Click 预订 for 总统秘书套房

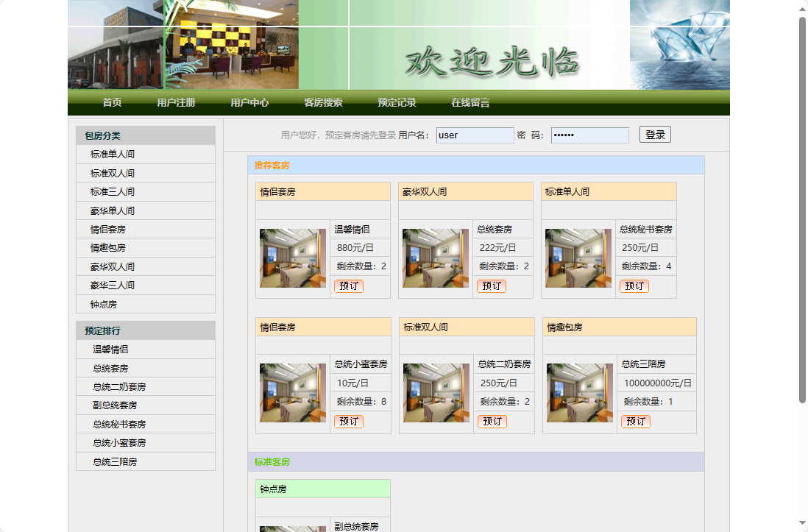click(x=634, y=286)
